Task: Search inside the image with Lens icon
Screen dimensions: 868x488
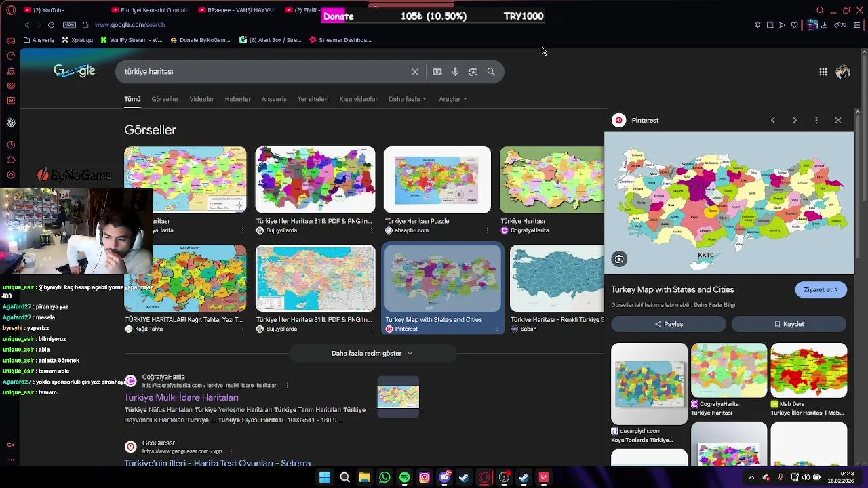Action: [619, 259]
